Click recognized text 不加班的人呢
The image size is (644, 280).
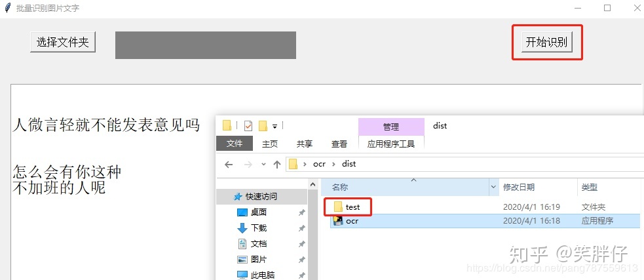tap(59, 188)
